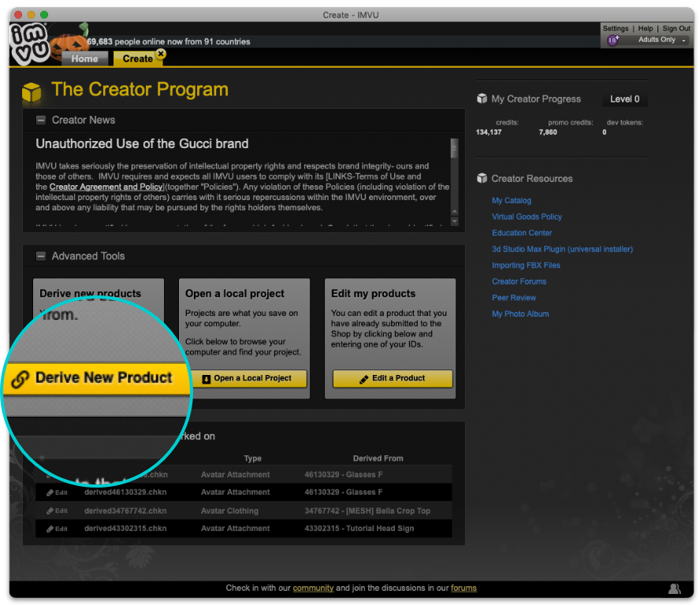The height and width of the screenshot is (605, 700).
Task: Open the Peer Review link
Action: (513, 297)
